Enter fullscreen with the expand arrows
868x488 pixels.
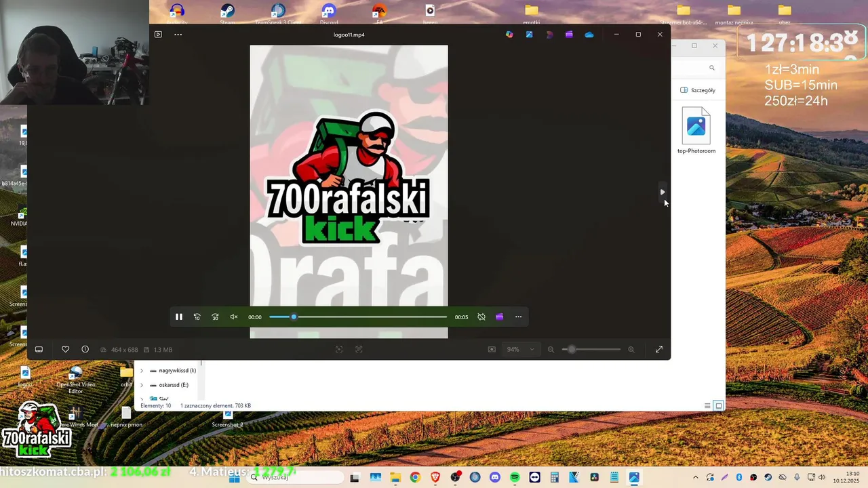pyautogui.click(x=659, y=349)
